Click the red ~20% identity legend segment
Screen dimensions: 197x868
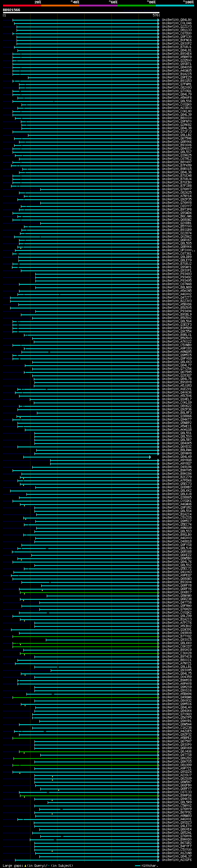22,6
